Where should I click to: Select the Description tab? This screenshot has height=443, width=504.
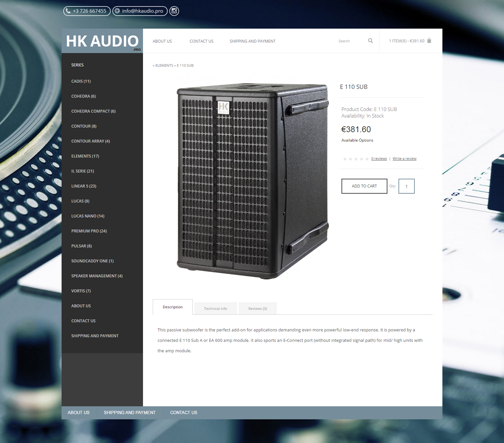tap(173, 307)
